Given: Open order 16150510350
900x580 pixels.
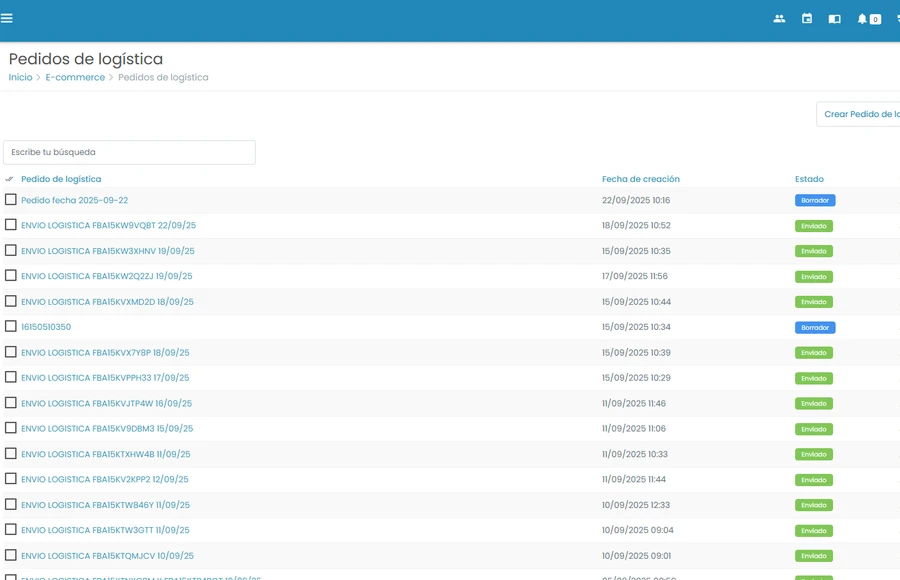Looking at the screenshot, I should [46, 327].
